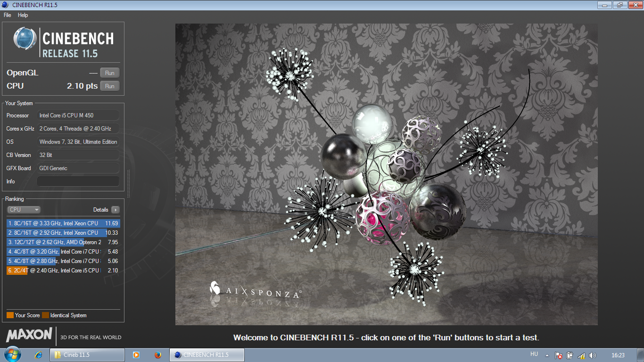Restore down the CINEBENCH window

click(619, 5)
